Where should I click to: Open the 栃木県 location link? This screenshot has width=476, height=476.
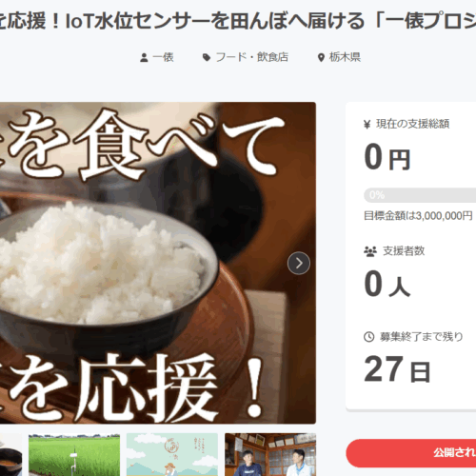click(345, 57)
